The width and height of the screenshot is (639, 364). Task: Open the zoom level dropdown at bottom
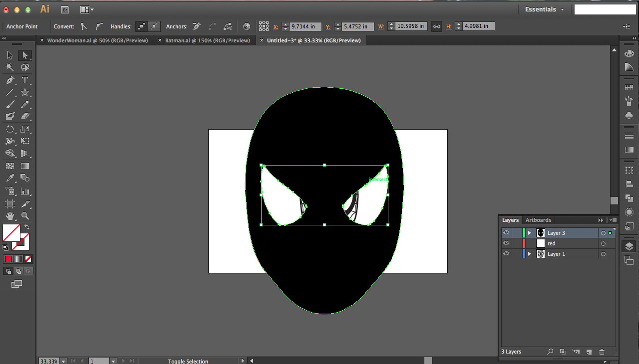point(62,361)
